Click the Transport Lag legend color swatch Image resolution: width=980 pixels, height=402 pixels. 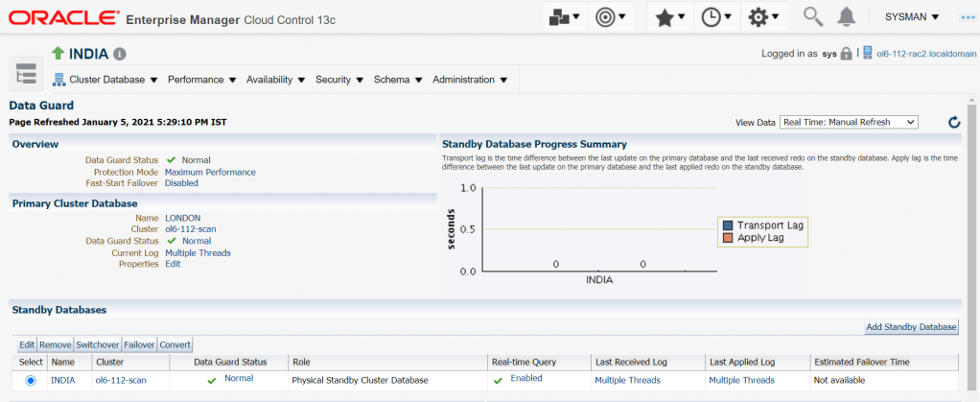click(728, 225)
